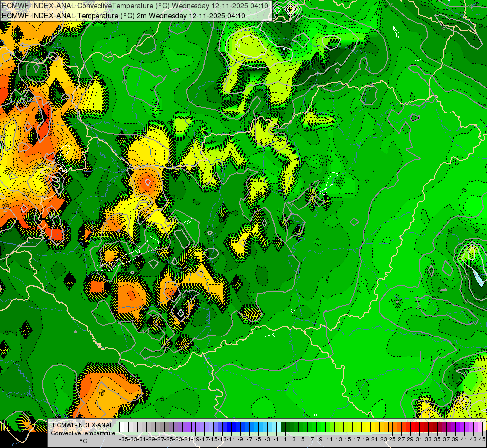487x448 pixels.
Task: Click the contour label 23 on the map
Action: point(26,194)
